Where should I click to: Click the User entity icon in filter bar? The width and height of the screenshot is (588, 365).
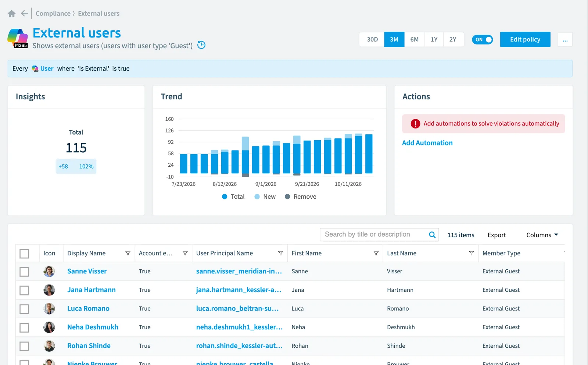click(35, 69)
